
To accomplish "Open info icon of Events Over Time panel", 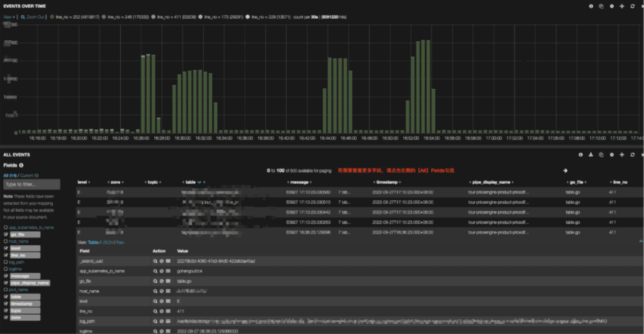I will (591, 6).
